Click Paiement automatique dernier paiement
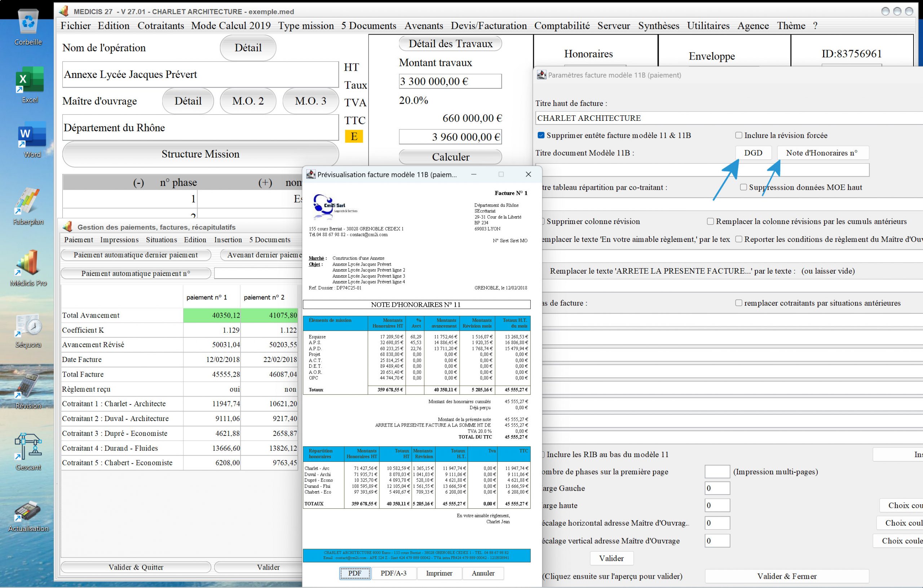The width and height of the screenshot is (923, 588). pos(136,255)
